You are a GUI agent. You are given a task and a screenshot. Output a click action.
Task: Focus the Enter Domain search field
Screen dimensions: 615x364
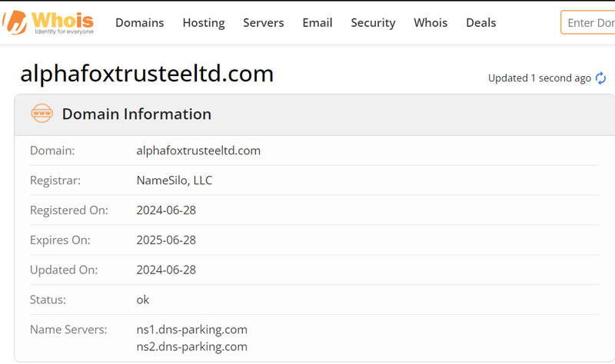point(588,23)
